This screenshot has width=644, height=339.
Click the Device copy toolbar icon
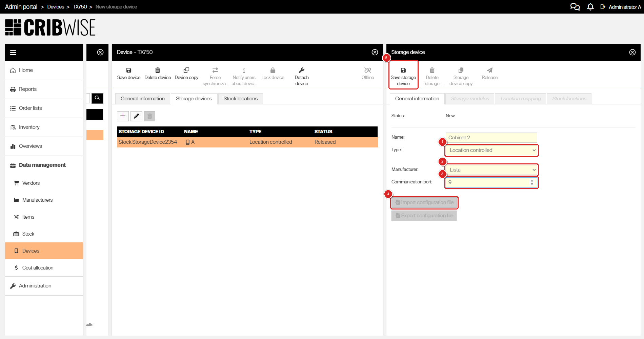click(186, 70)
